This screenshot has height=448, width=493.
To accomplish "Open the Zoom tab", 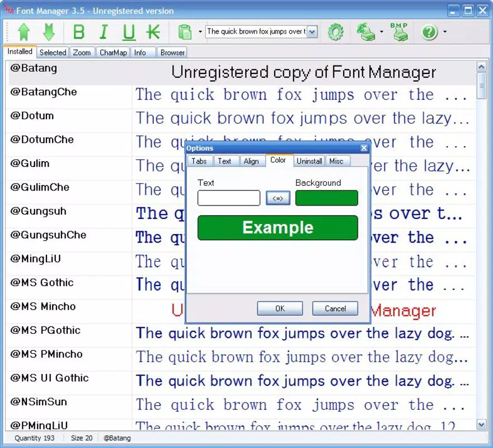I will click(x=82, y=53).
